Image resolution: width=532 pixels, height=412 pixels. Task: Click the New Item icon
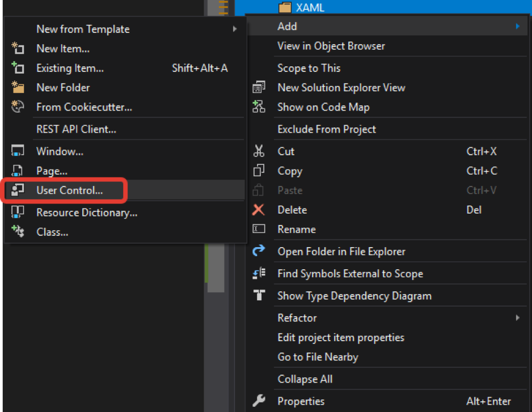pyautogui.click(x=18, y=49)
